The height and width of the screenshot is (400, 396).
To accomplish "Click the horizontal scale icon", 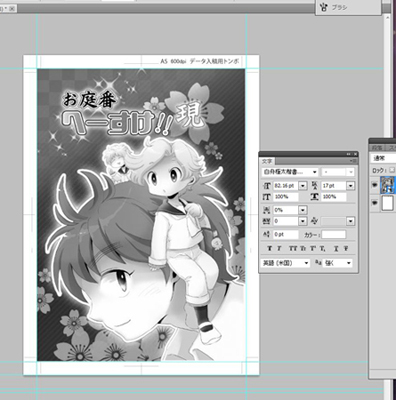I will tap(315, 197).
